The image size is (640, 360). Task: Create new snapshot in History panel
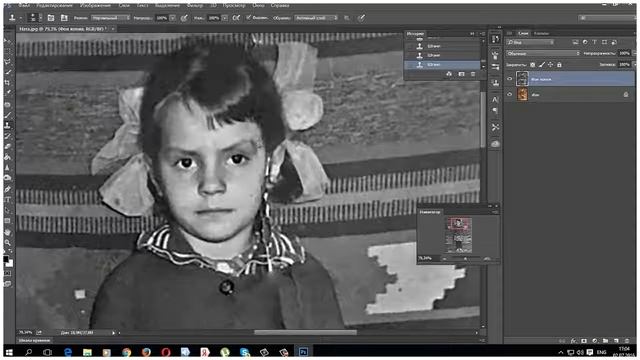click(461, 74)
